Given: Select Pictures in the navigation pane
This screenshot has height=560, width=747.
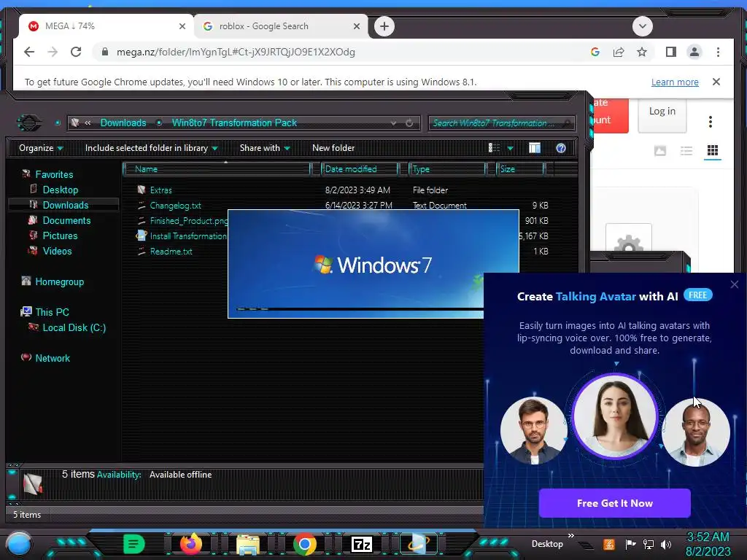Looking at the screenshot, I should point(60,236).
